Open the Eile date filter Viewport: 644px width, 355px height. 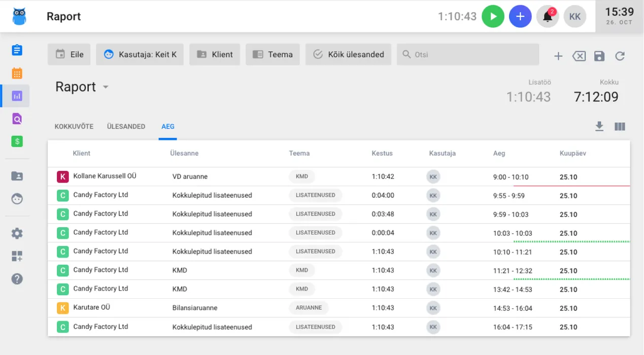pos(69,54)
